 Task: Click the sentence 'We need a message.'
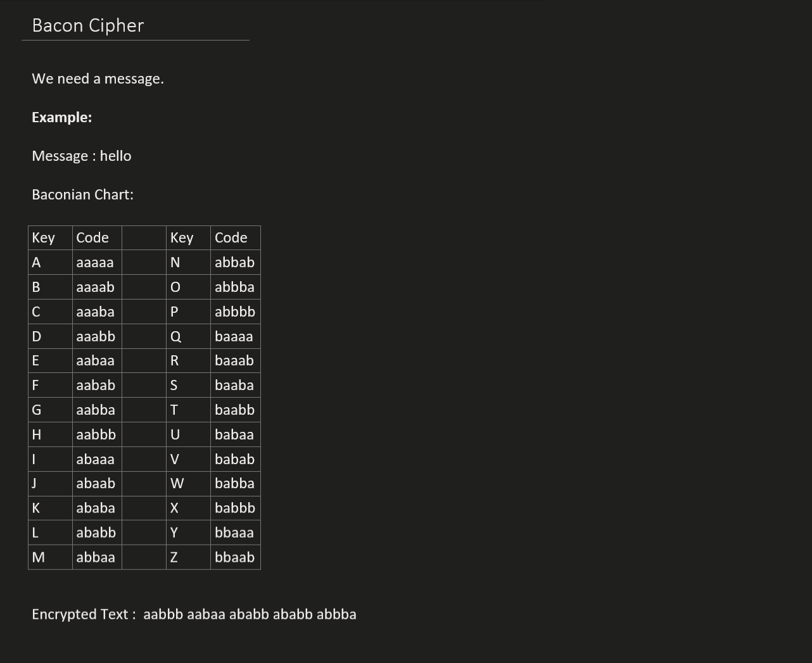(98, 79)
